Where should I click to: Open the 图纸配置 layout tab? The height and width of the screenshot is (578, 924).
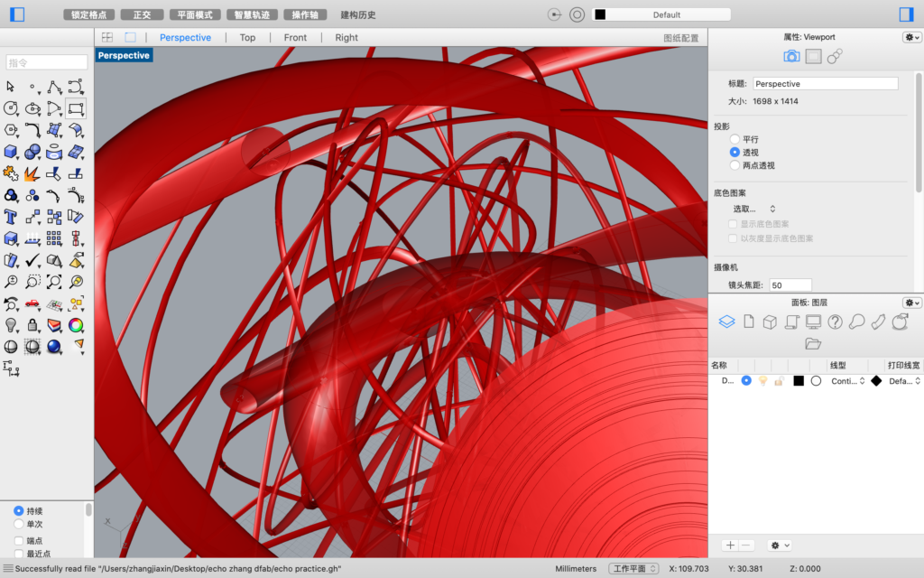(680, 38)
